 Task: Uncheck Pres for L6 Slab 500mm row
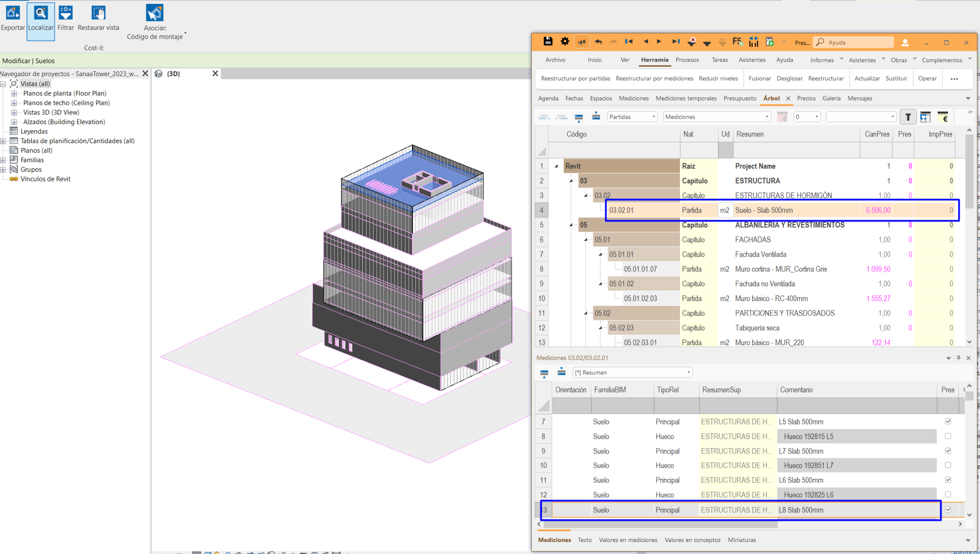[x=948, y=480]
